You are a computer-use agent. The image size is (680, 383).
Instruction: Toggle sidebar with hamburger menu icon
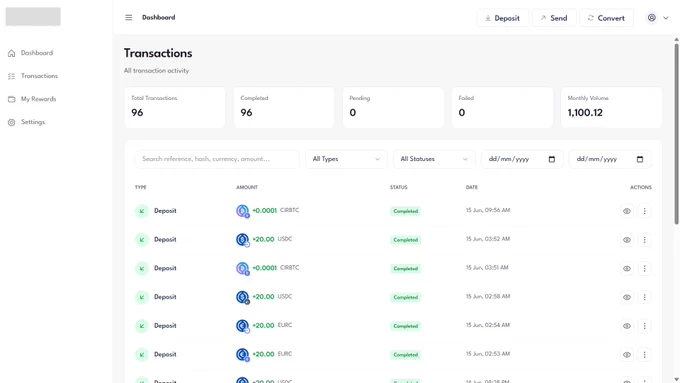tap(129, 18)
